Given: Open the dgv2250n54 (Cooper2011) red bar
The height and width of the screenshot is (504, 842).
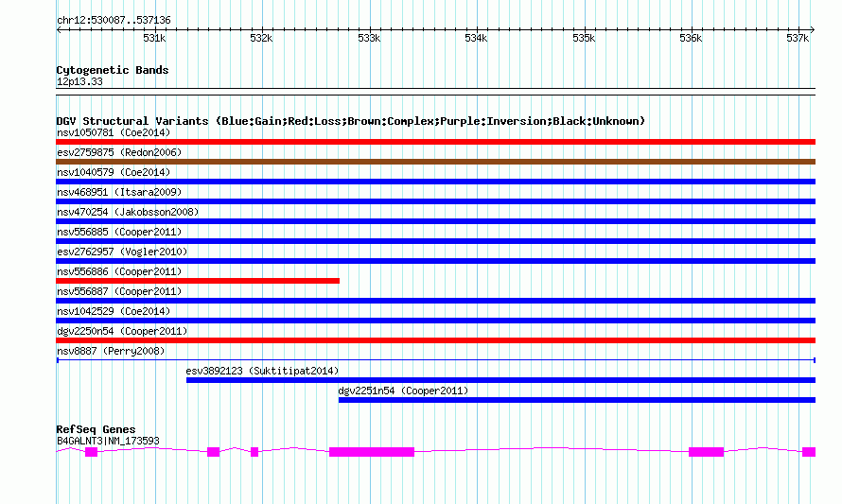Looking at the screenshot, I should pyautogui.click(x=435, y=340).
